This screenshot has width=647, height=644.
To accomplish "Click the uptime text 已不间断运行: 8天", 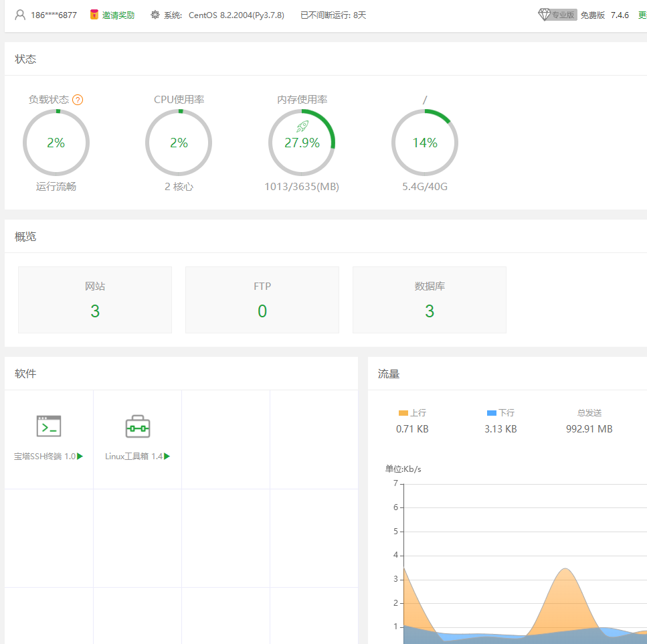I will click(333, 15).
